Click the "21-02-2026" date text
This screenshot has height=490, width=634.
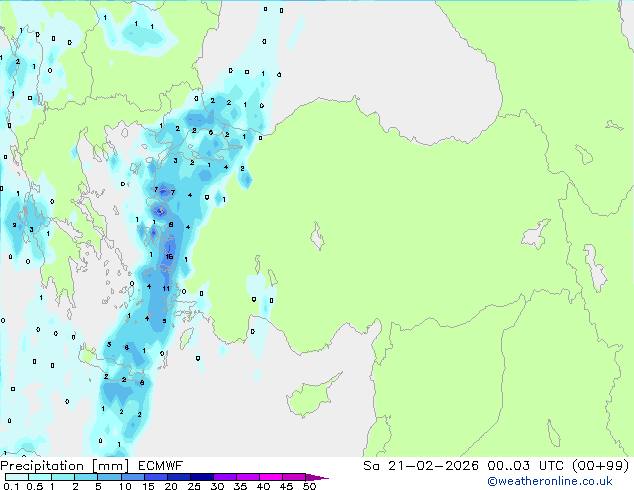coord(433,466)
